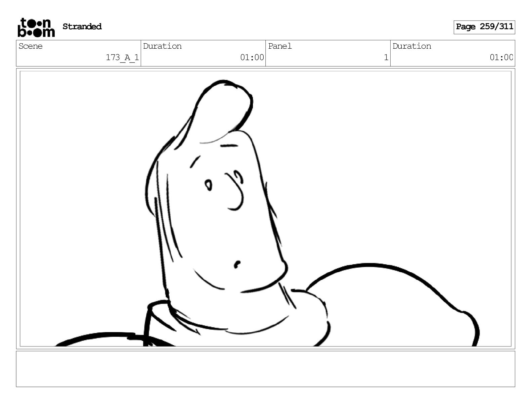Viewport: 532px width, 411px height.
Task: Click the Toon Boom logo
Action: 36,28
